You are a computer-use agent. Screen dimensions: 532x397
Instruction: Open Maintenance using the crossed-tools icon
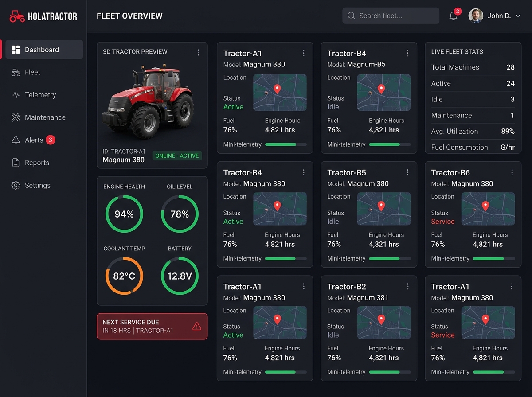click(x=16, y=117)
